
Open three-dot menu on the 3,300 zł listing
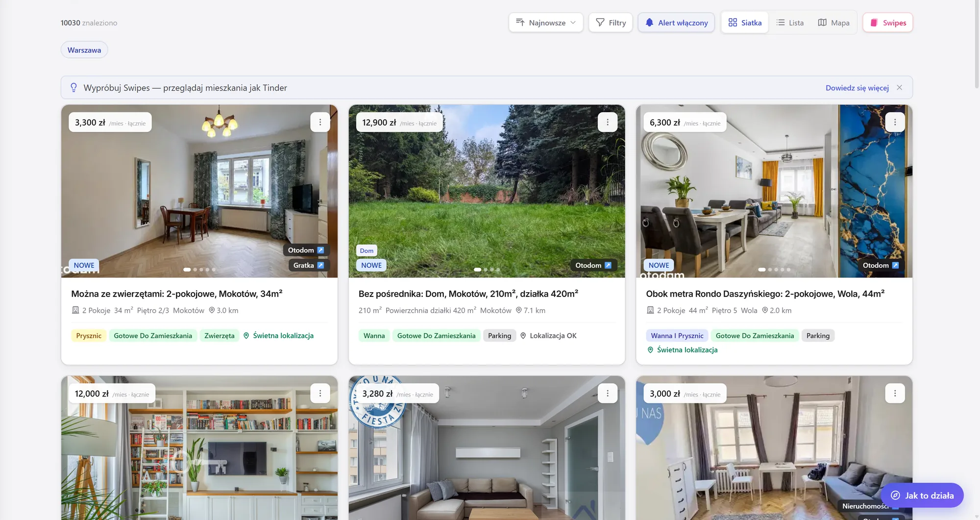pos(320,122)
